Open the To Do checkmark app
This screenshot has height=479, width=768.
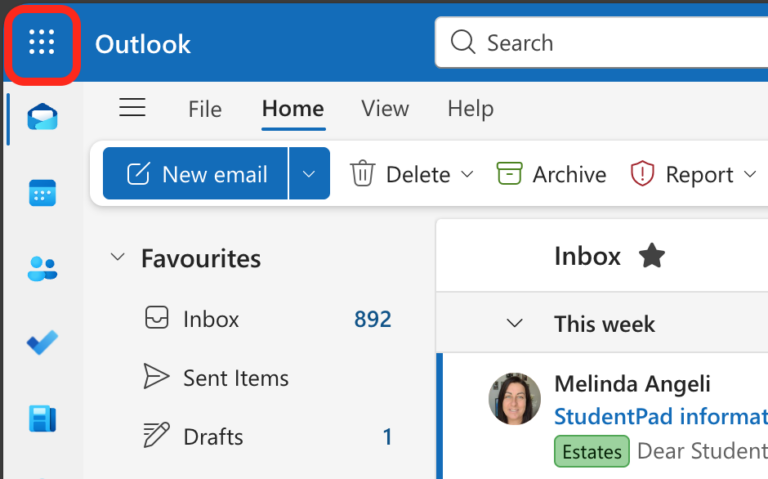tap(42, 343)
